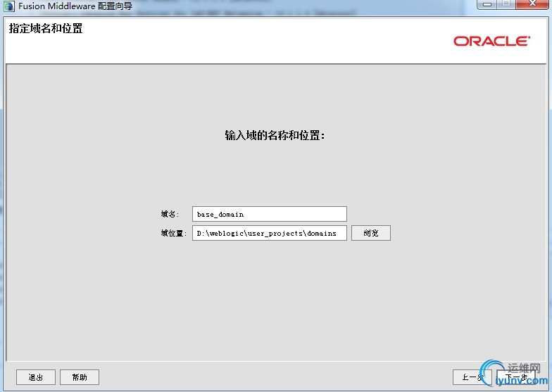Screen dimensions: 552x392
Task: Click the ORACLE logo
Action: coord(491,41)
